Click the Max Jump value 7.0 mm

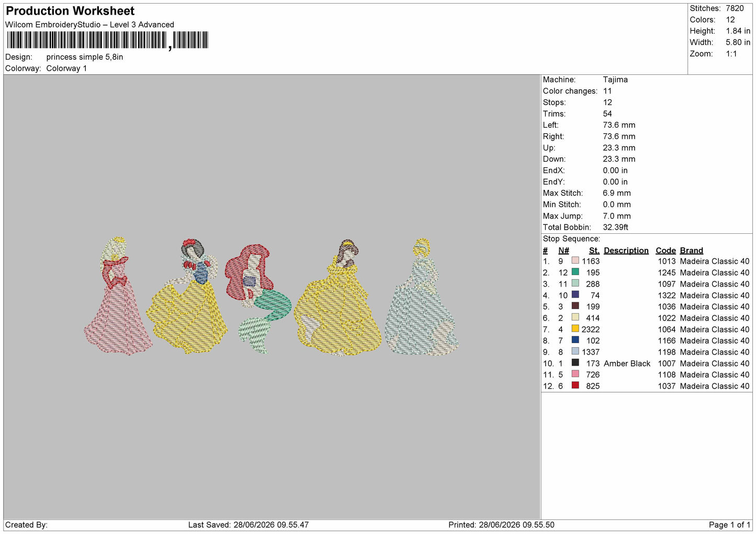point(617,216)
